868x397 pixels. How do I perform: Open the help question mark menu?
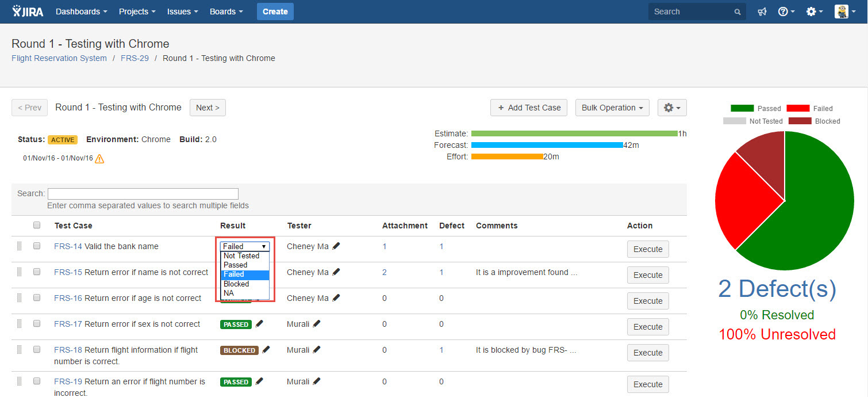click(786, 12)
